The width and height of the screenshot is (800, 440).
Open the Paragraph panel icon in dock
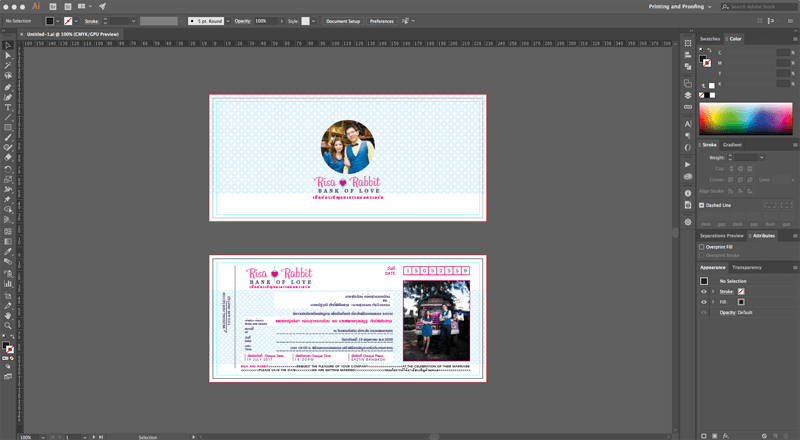tap(688, 135)
